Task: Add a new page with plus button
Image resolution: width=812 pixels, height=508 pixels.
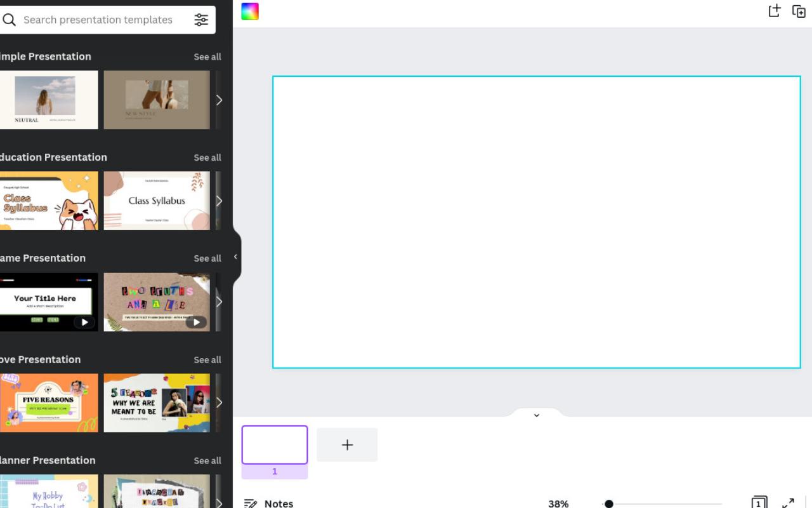Action: click(x=347, y=444)
